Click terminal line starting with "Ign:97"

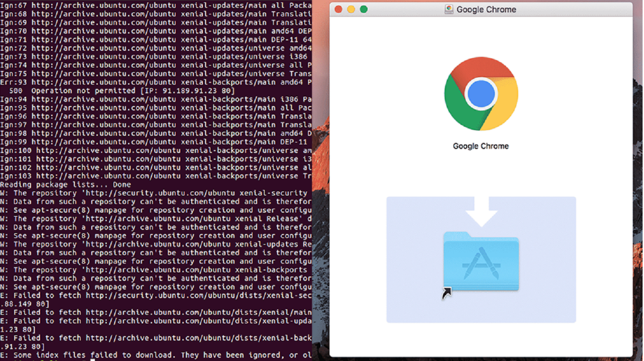click(156, 125)
